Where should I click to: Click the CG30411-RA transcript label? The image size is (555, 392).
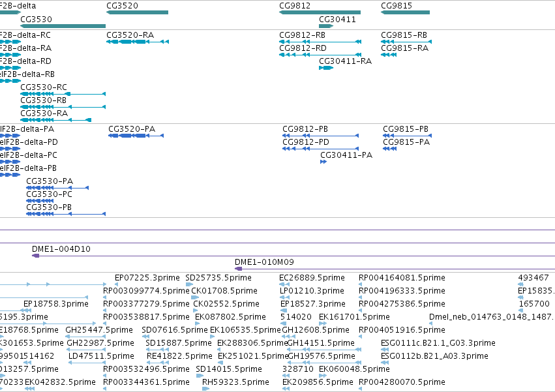[346, 61]
